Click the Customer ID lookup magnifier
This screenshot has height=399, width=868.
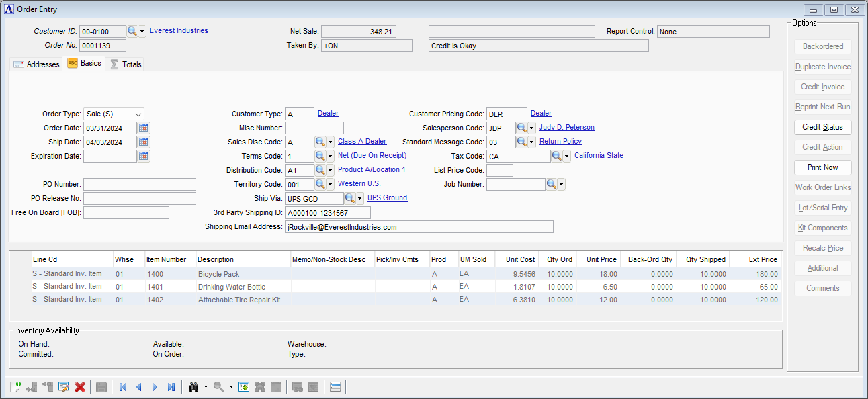pyautogui.click(x=132, y=32)
